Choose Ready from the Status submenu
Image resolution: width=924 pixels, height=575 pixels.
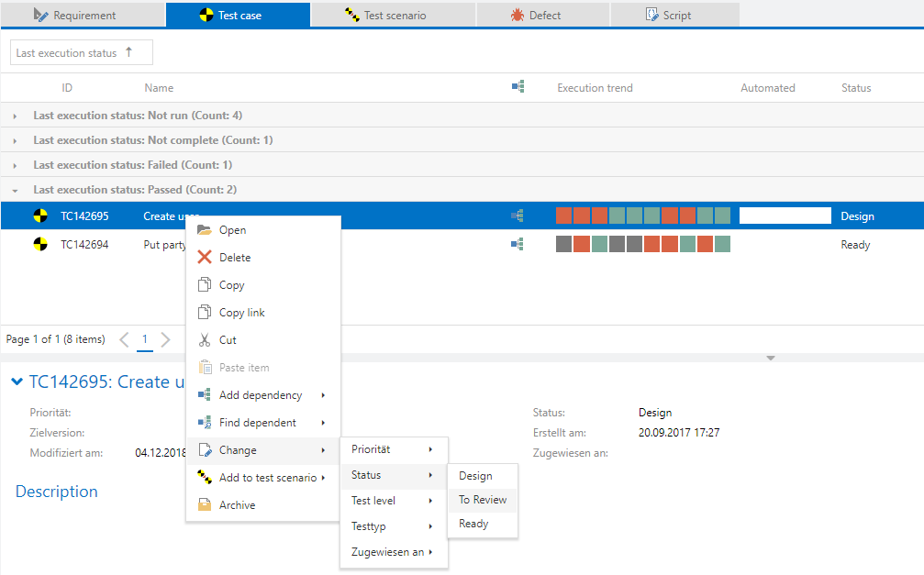(x=473, y=524)
